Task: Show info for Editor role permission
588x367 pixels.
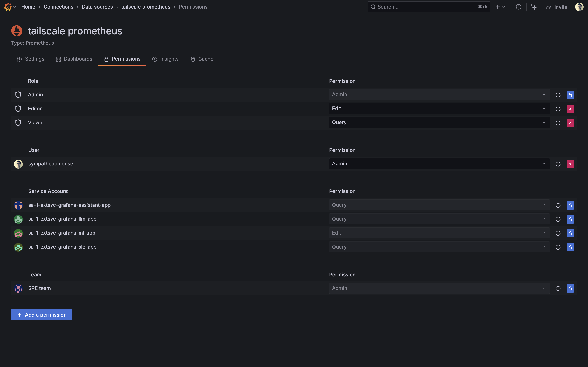Action: tap(558, 109)
